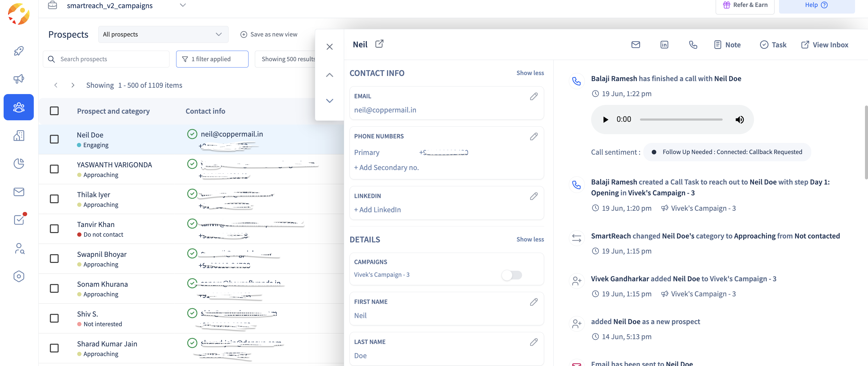
Task: Click Refer & Earn button
Action: pos(745,5)
